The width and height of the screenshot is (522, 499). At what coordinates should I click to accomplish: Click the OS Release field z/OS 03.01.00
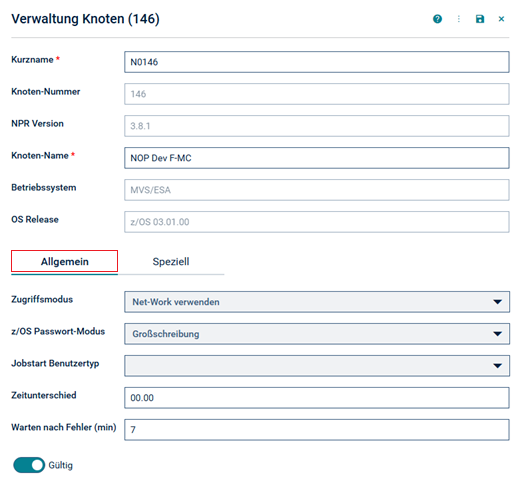(317, 222)
